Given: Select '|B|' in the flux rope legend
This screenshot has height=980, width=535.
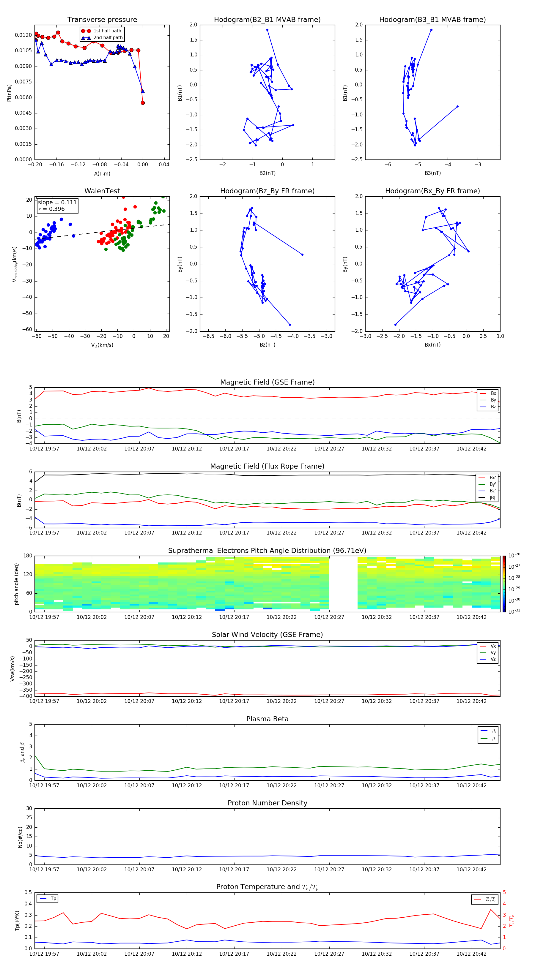Looking at the screenshot, I should (487, 498).
